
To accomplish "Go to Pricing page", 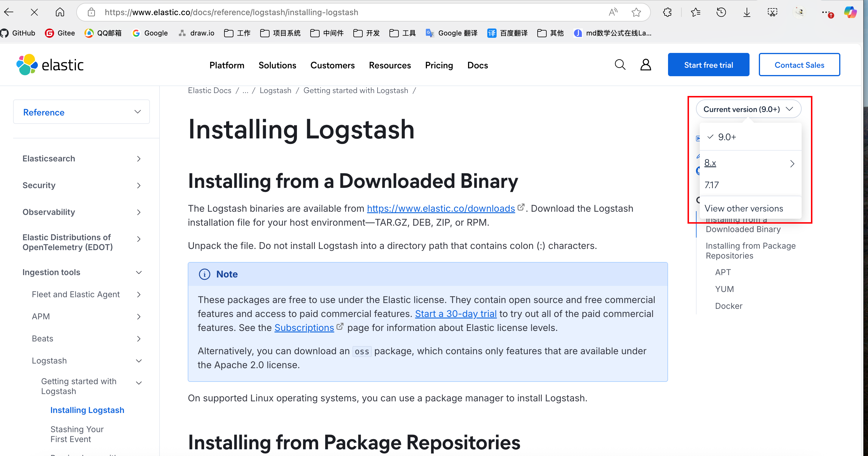I will (439, 65).
